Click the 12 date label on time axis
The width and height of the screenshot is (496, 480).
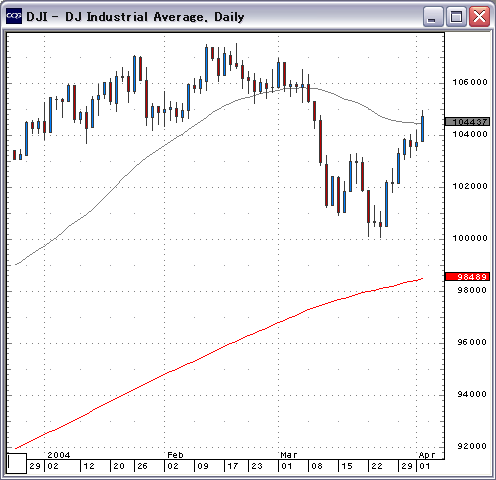click(x=89, y=466)
